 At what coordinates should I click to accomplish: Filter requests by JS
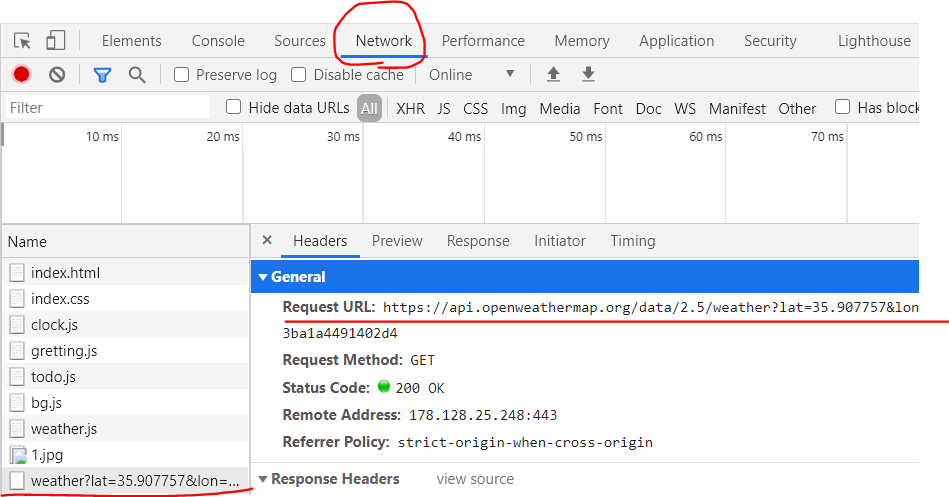coord(444,108)
